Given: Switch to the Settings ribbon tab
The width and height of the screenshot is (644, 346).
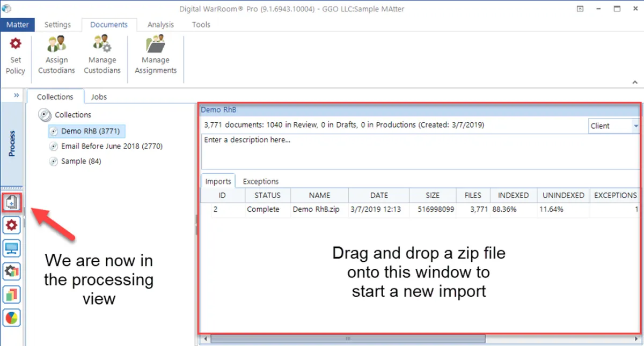Looking at the screenshot, I should [x=57, y=25].
